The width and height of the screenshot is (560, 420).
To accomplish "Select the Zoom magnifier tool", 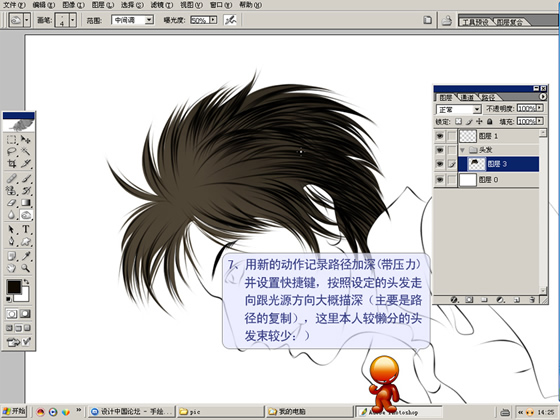I will (x=25, y=268).
